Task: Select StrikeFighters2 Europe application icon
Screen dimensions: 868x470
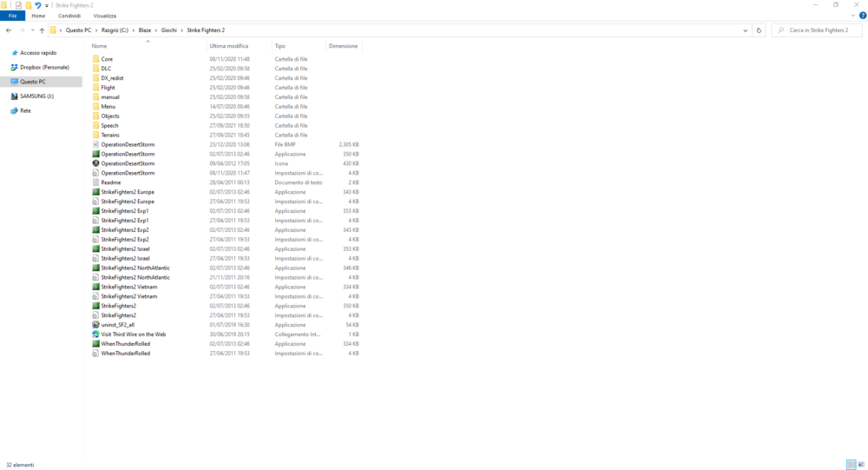Action: pyautogui.click(x=95, y=192)
